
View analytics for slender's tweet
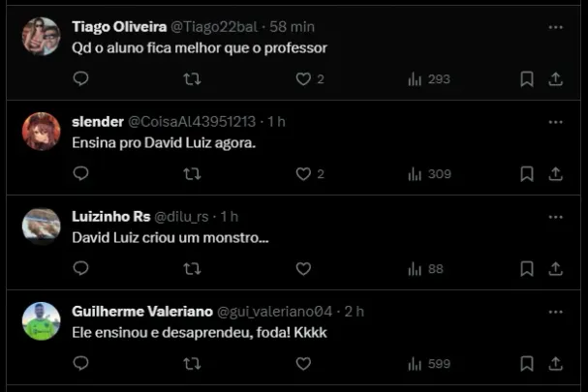[x=429, y=173]
